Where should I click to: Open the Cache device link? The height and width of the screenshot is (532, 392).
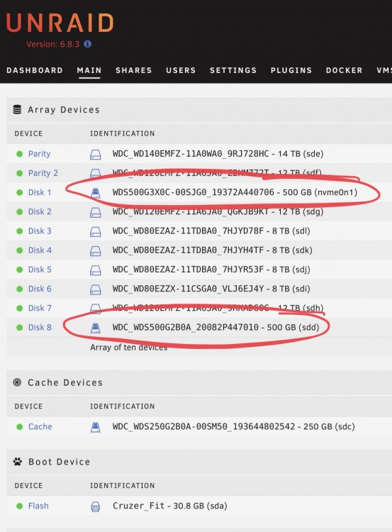pos(40,427)
